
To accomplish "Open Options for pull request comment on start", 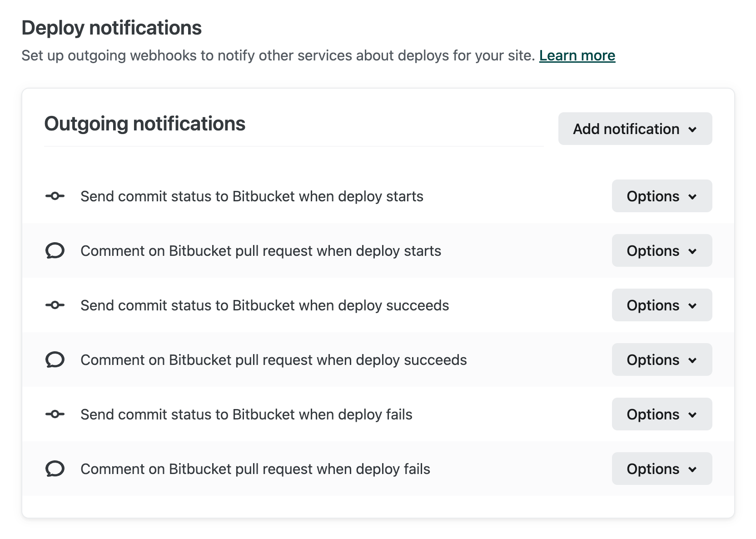I will tap(661, 251).
